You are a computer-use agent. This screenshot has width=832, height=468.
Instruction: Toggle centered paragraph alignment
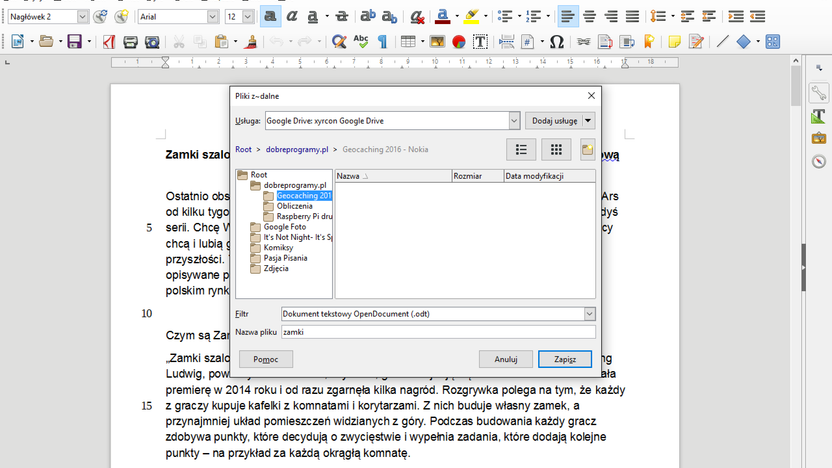point(590,16)
